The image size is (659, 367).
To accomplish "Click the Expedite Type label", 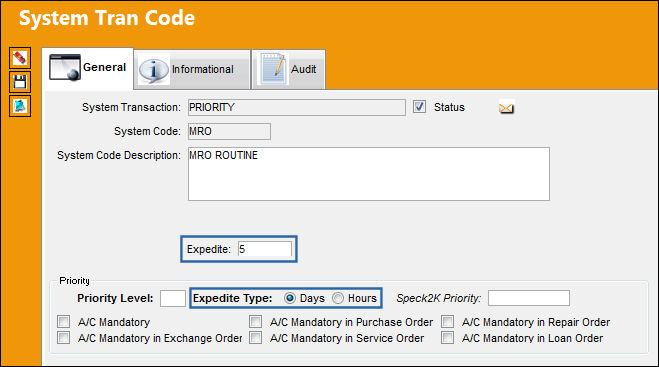I will point(232,298).
